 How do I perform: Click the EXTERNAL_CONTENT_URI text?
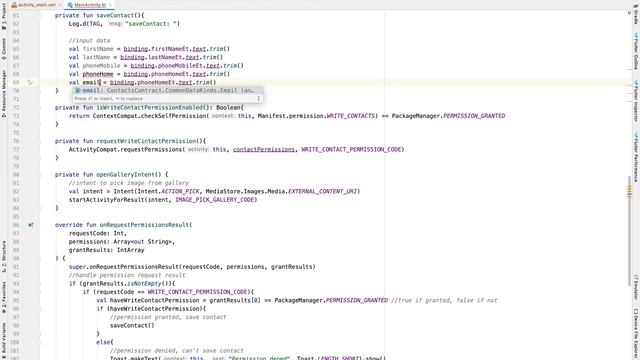pos(323,191)
